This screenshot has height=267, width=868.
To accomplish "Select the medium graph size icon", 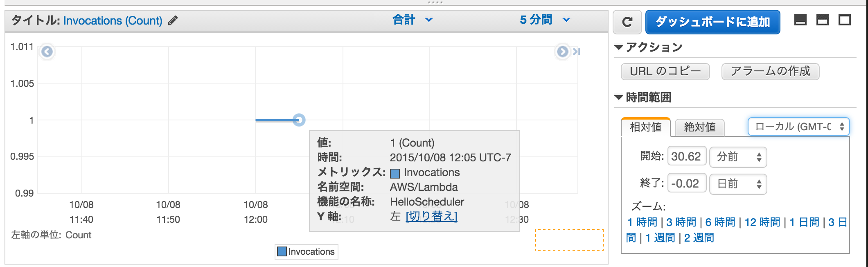I will click(822, 20).
